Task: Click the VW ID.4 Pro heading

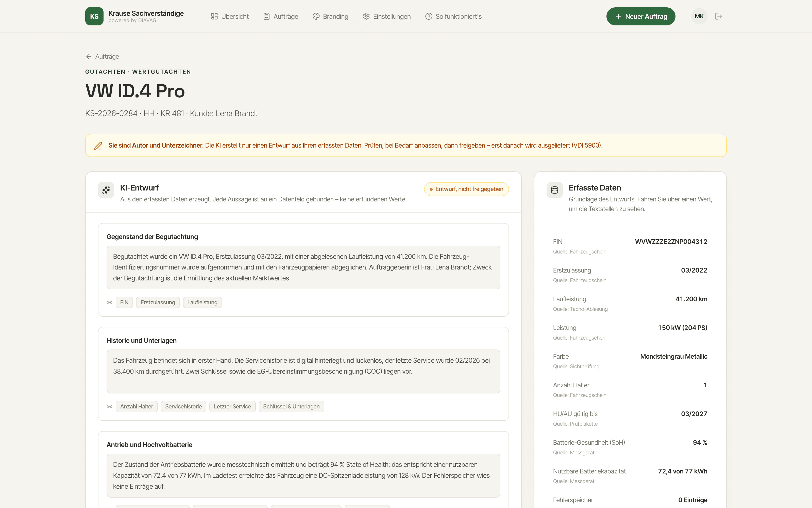Action: click(135, 91)
